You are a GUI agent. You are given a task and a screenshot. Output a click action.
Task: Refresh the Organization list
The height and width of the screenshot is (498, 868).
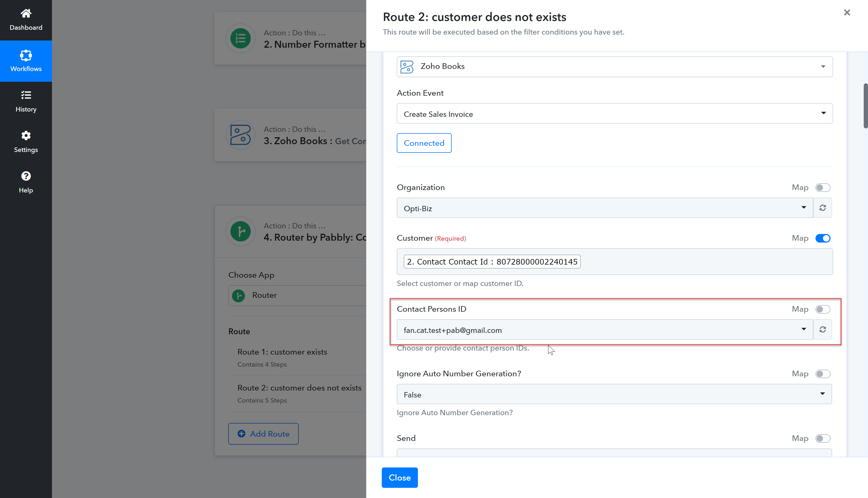point(822,208)
